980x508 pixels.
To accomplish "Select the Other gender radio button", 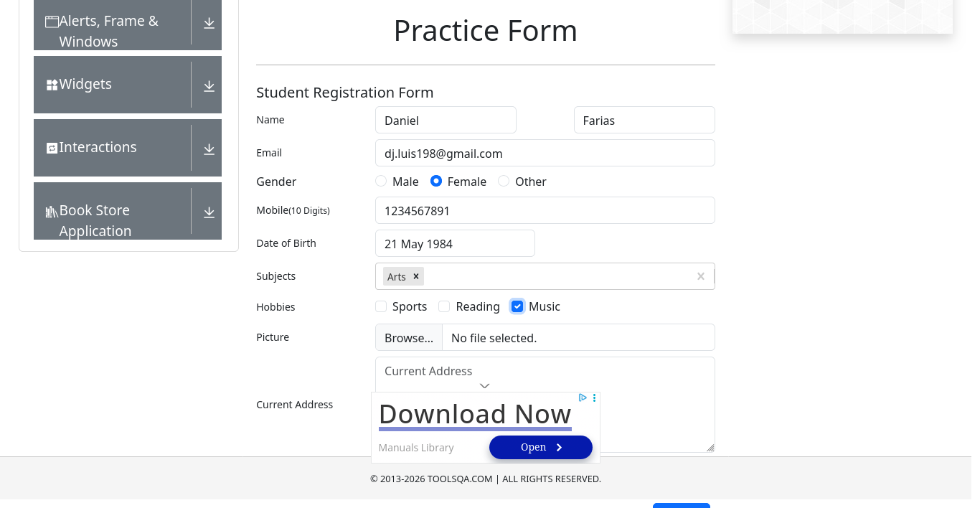I will [504, 182].
